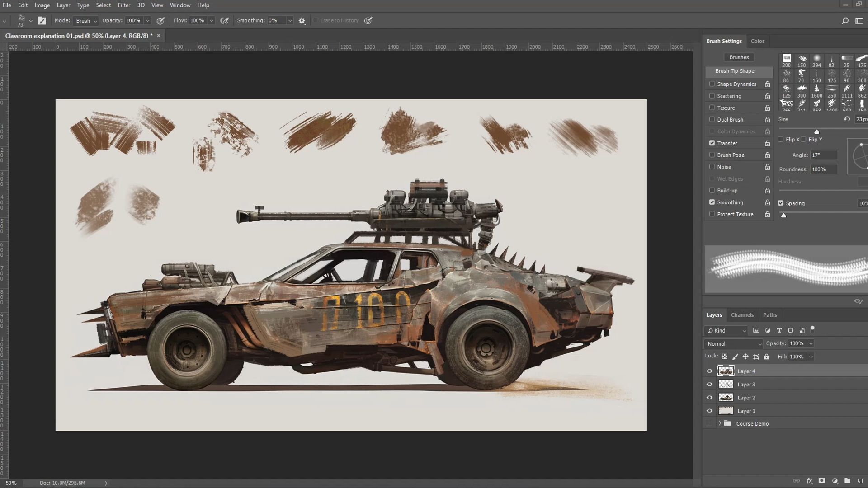The image size is (868, 488).
Task: Click the lock transparent pixels icon
Action: coord(725,357)
